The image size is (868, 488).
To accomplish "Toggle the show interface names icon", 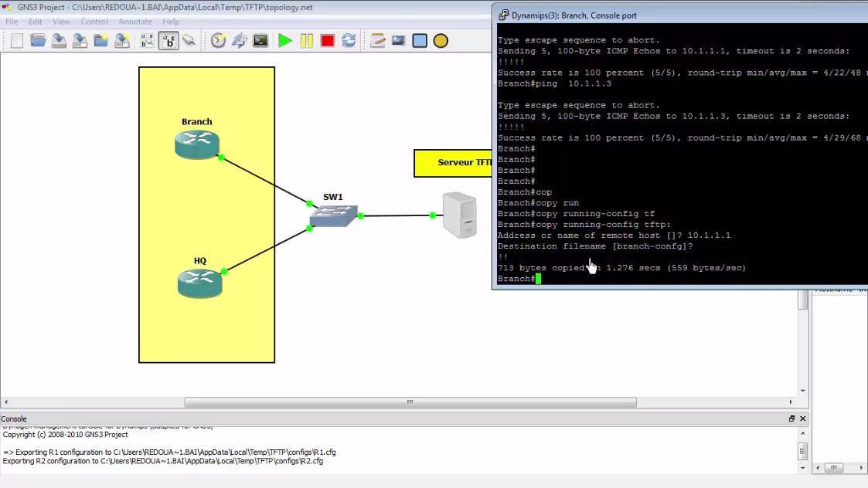I will 148,40.
